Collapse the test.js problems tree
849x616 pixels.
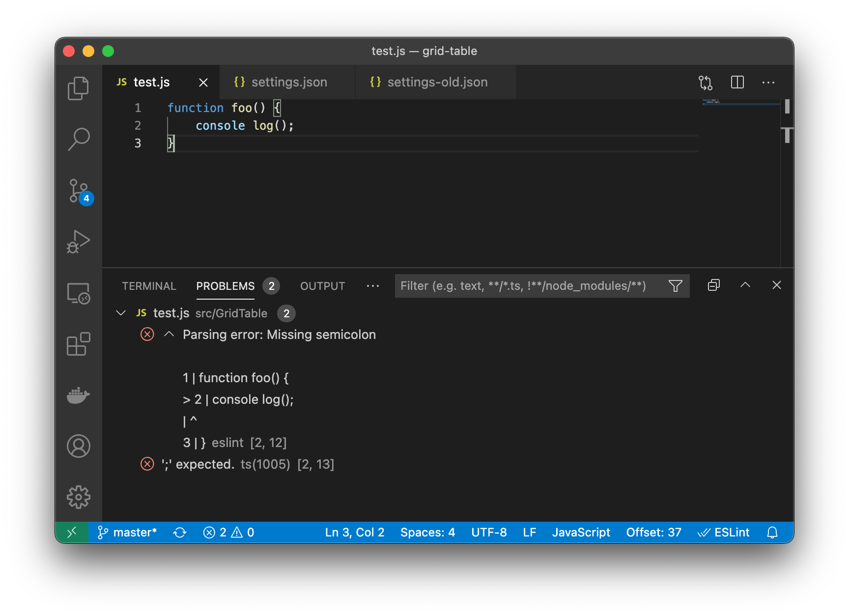[x=121, y=313]
